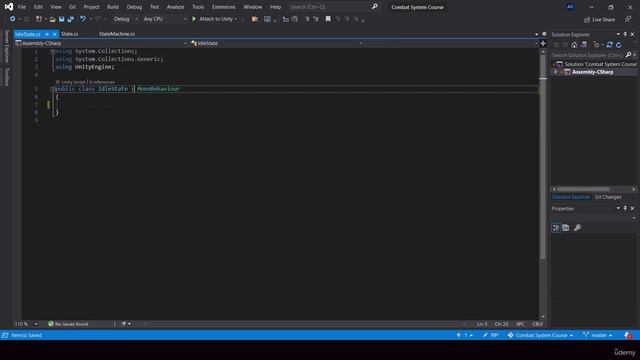Image resolution: width=640 pixels, height=360 pixels.
Task: Pin the Solution Explorer panel
Action: click(625, 34)
